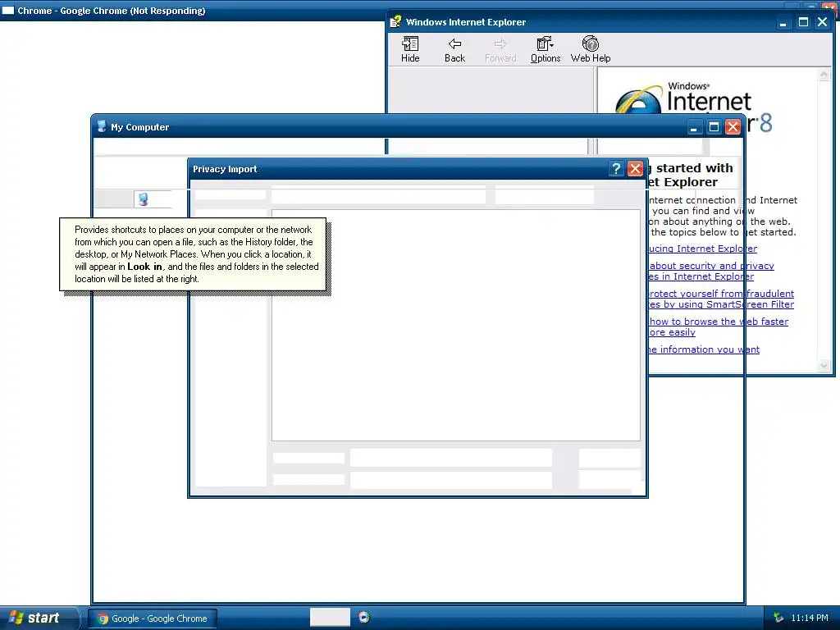Maximize the My Computer window
Image resolution: width=840 pixels, height=630 pixels.
pos(714,127)
